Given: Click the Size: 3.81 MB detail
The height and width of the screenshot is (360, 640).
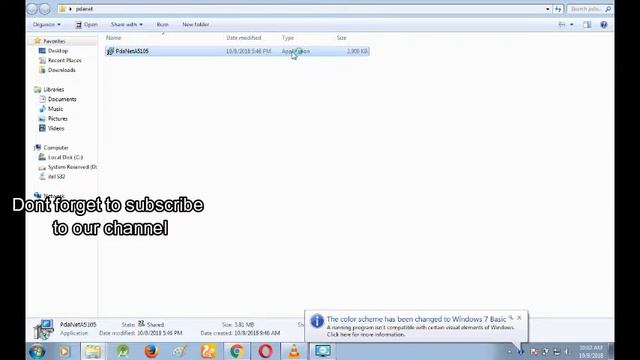Looking at the screenshot, I should [238, 324].
